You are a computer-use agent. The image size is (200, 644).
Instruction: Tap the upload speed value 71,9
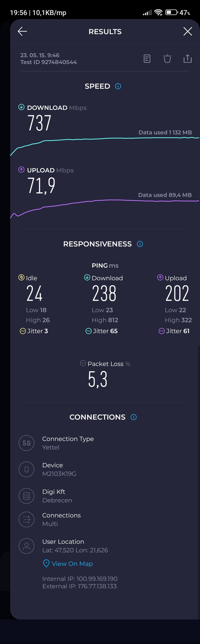click(x=41, y=185)
